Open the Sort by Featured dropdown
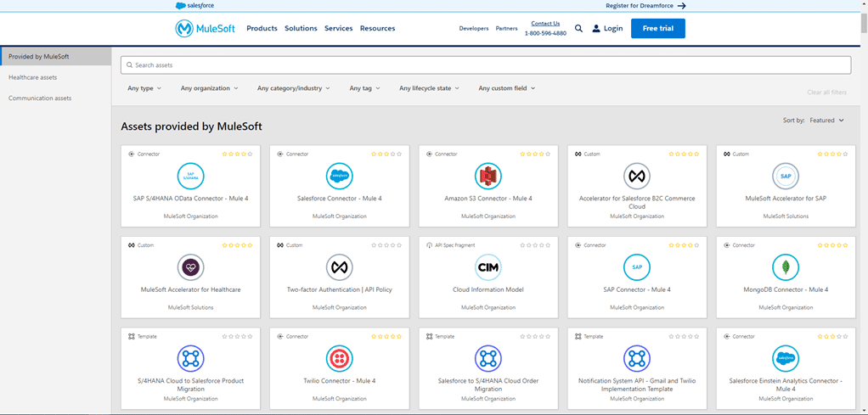Image resolution: width=868 pixels, height=415 pixels. [826, 120]
